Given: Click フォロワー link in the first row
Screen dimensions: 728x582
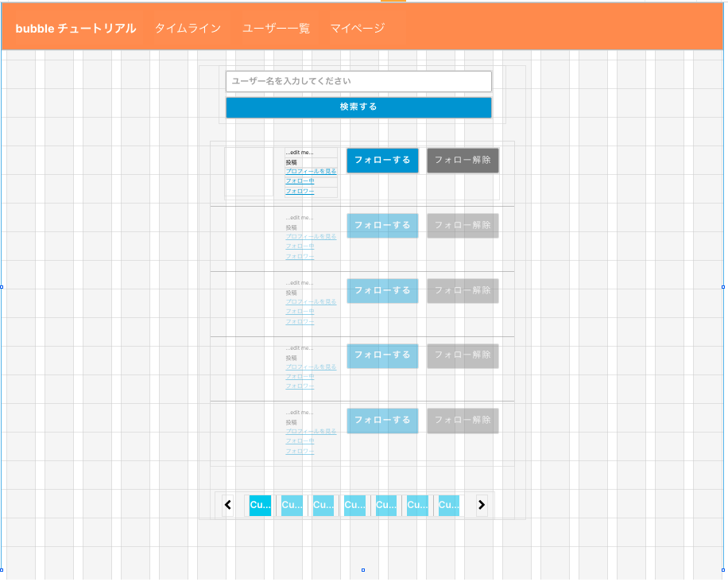Looking at the screenshot, I should 300,192.
